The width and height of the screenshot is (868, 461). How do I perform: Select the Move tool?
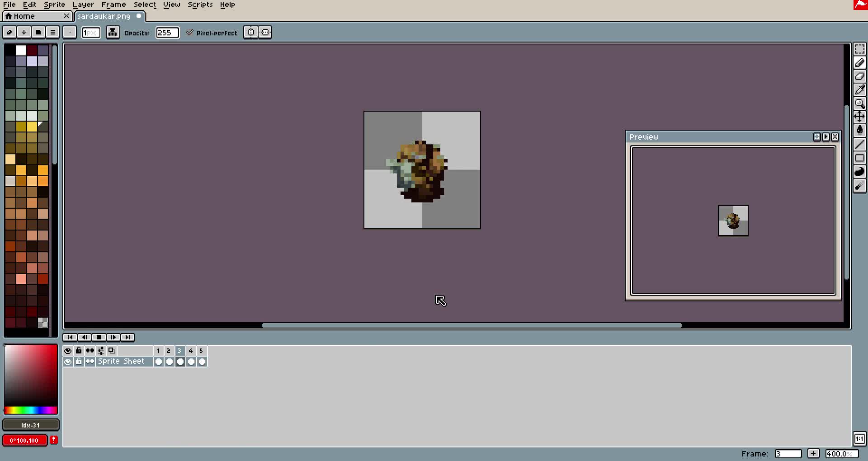click(x=860, y=117)
